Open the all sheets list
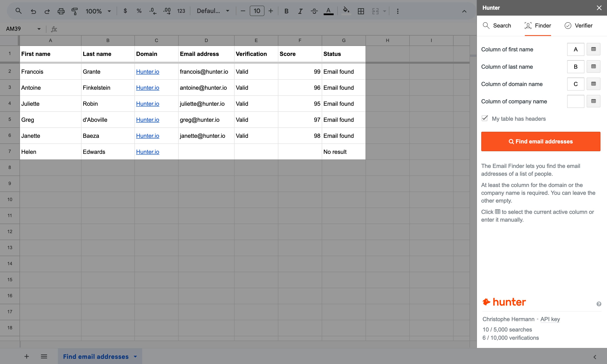This screenshot has height=364, width=607. 44,356
